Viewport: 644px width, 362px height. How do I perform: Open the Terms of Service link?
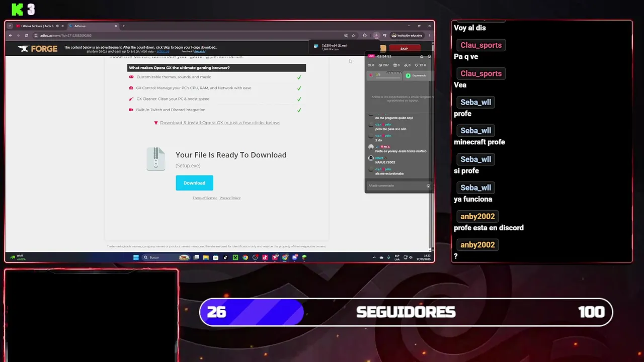coord(205,198)
